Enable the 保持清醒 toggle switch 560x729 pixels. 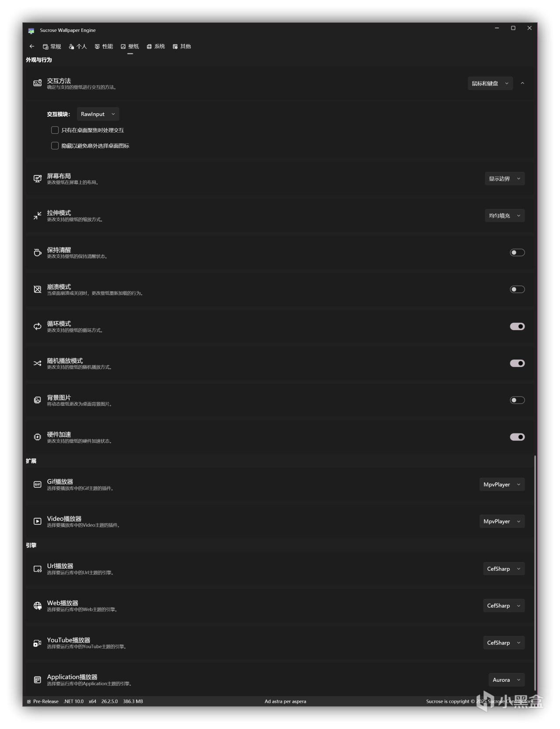[517, 252]
